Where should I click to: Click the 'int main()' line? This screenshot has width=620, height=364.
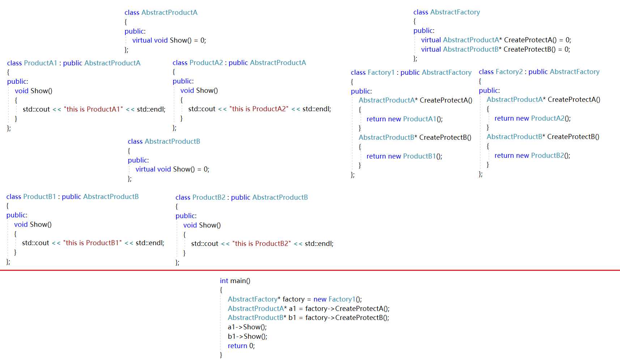(235, 281)
